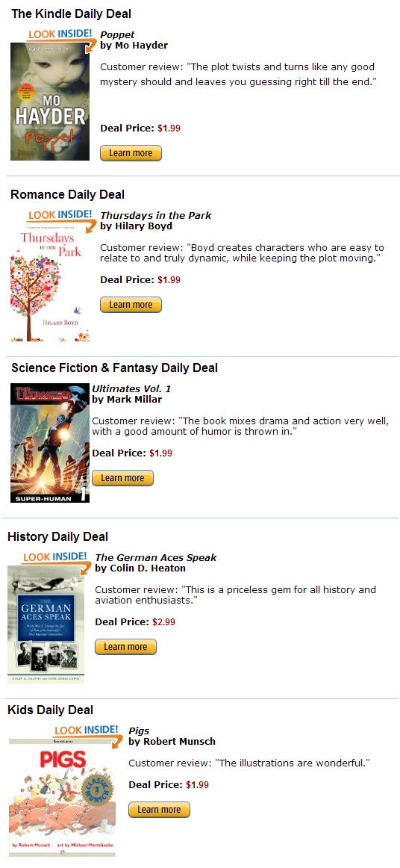Open Thursdays in the Park cover image

(x=50, y=282)
